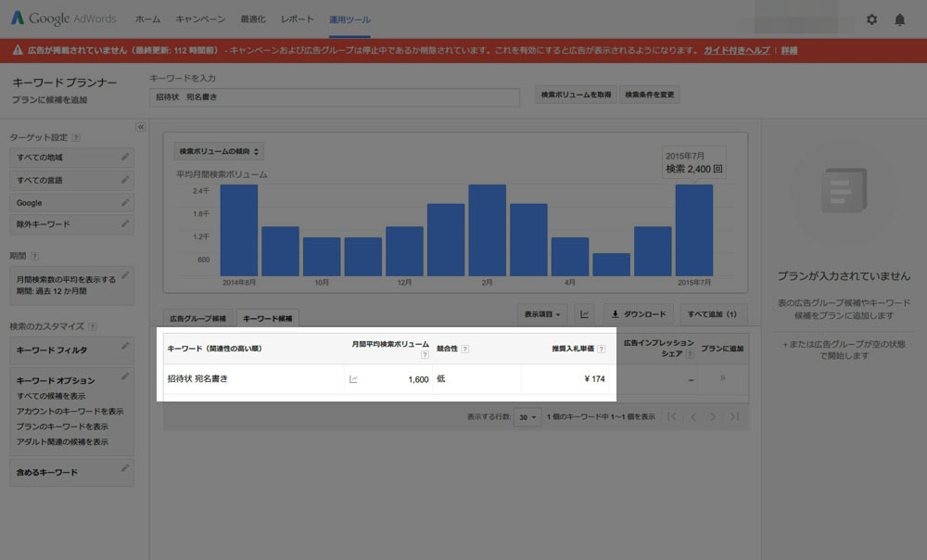
Task: Click help icon next to ターゲット設定
Action: [x=76, y=138]
